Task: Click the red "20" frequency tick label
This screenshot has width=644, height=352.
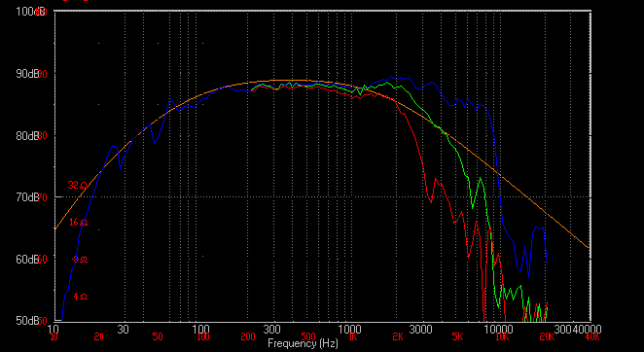Action: [98, 337]
